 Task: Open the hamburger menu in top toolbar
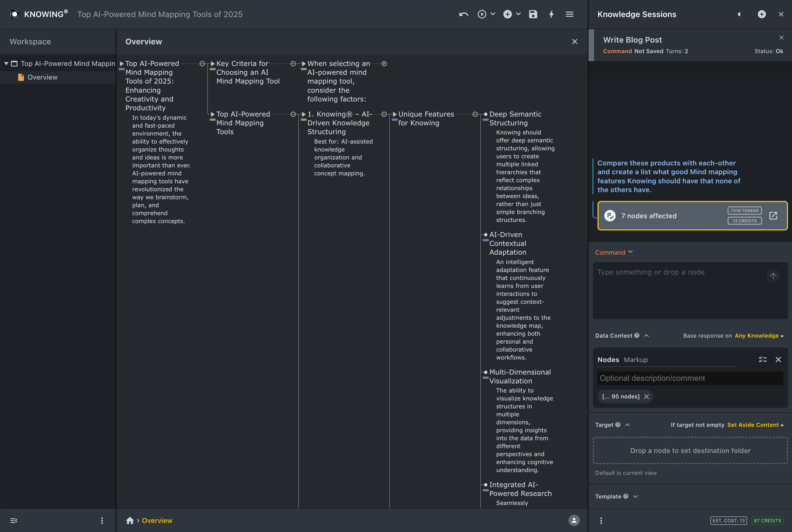(x=569, y=14)
